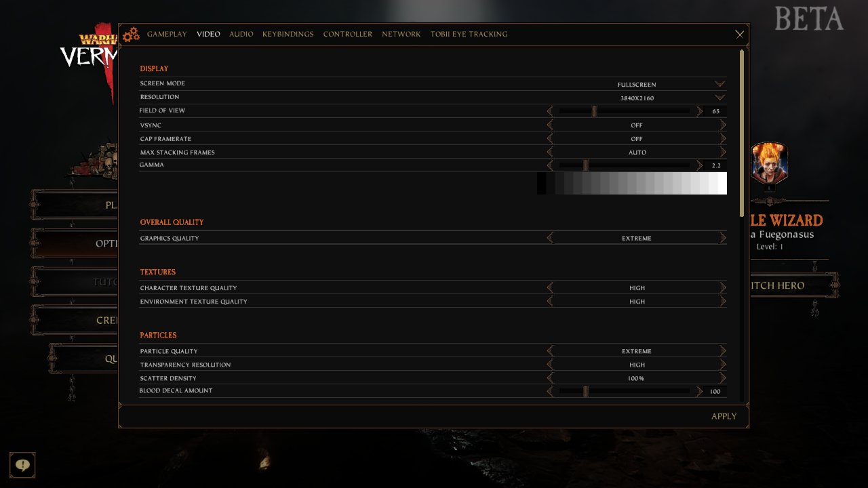Decrease Character Texture Quality left arrow
The image size is (868, 488).
click(x=550, y=287)
